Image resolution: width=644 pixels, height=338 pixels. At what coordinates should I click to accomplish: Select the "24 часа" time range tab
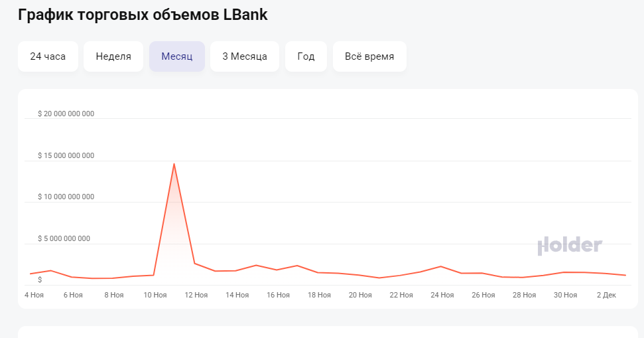coord(48,56)
